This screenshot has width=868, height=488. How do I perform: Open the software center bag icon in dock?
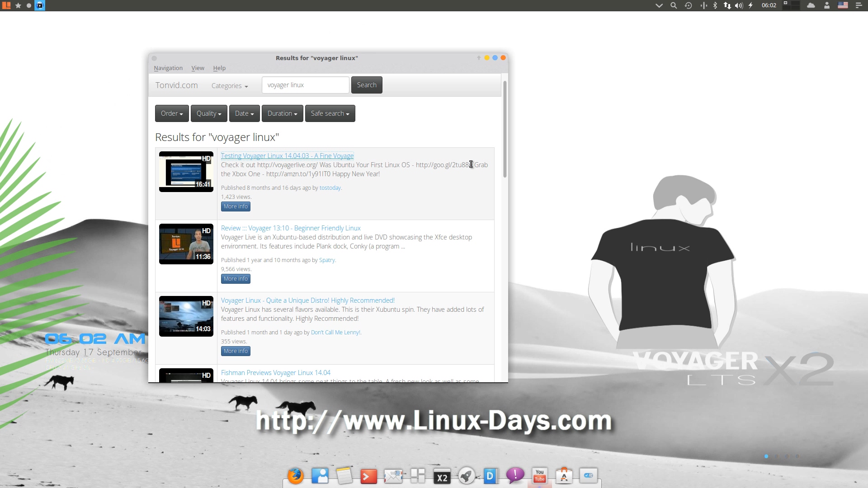[x=564, y=476]
